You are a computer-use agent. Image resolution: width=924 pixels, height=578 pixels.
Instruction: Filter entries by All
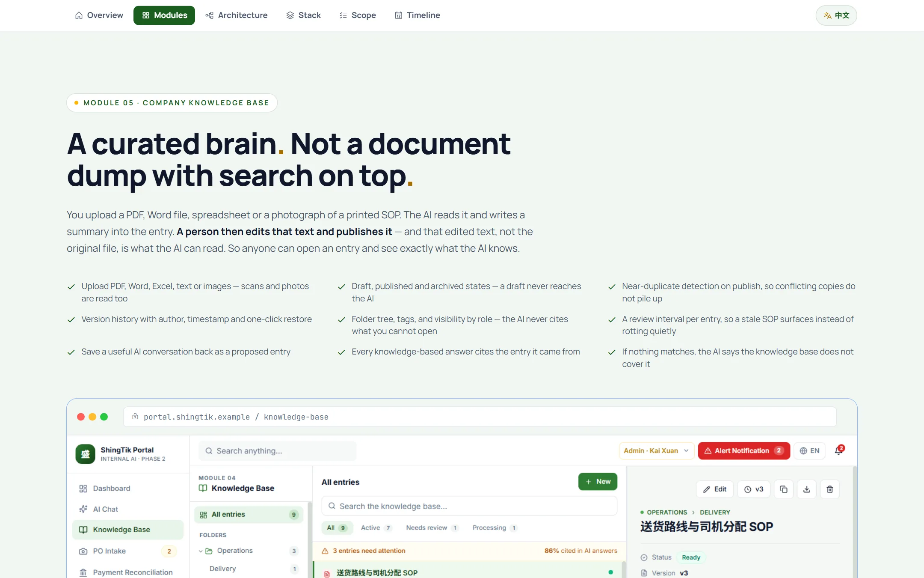[x=337, y=528]
